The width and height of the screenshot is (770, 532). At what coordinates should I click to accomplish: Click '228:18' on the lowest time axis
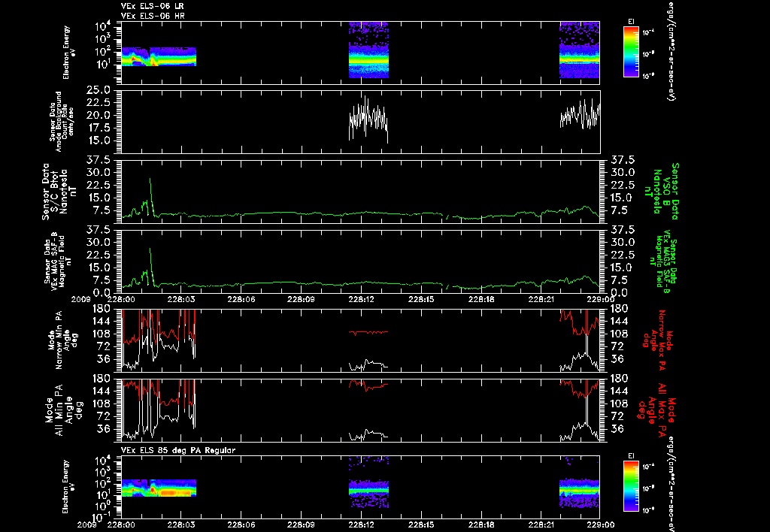coord(480,524)
